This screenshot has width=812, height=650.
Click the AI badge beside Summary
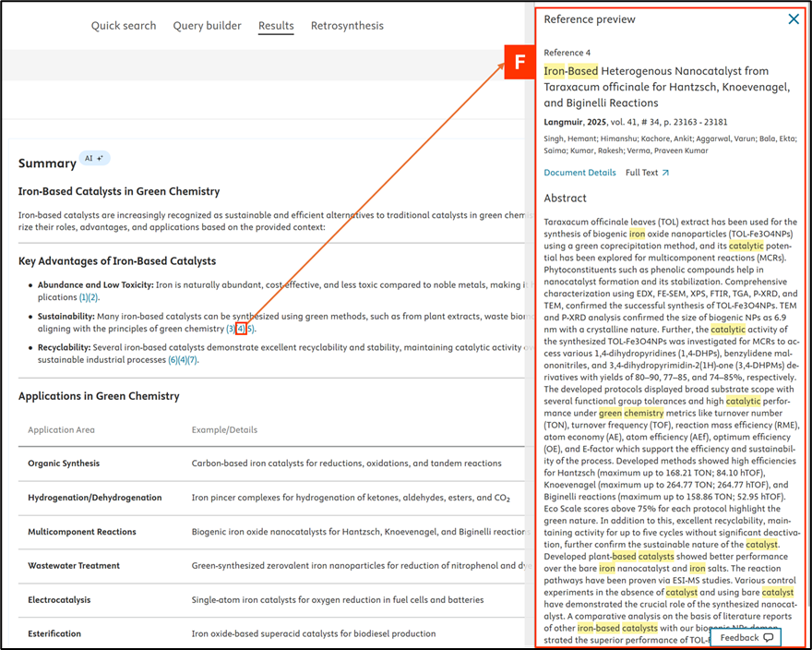click(x=94, y=159)
